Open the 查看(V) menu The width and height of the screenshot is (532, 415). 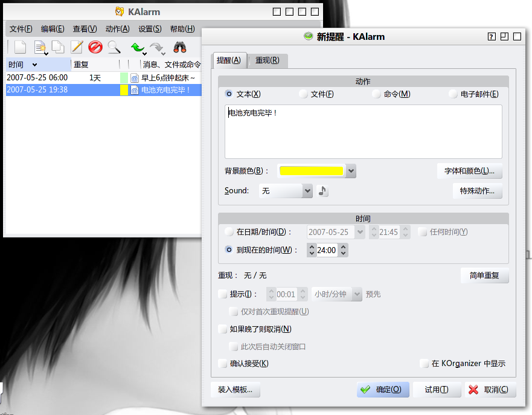85,29
